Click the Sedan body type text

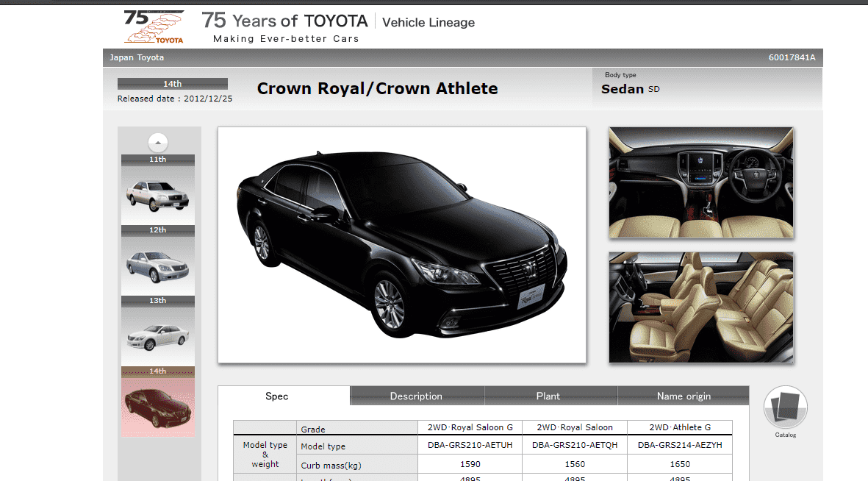623,89
